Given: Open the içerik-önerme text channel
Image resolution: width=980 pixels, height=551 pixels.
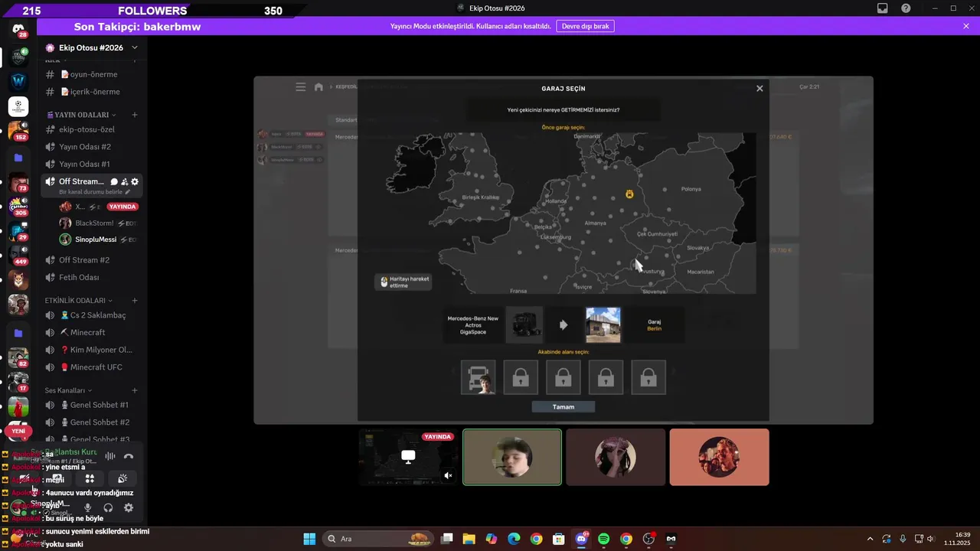Looking at the screenshot, I should 91,92.
